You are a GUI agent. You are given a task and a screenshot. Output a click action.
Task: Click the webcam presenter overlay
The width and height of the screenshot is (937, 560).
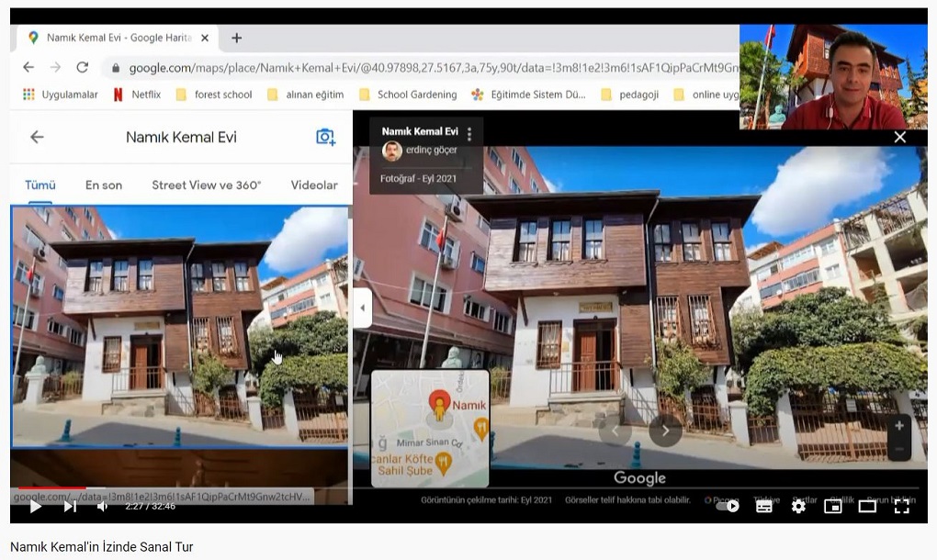(x=833, y=77)
